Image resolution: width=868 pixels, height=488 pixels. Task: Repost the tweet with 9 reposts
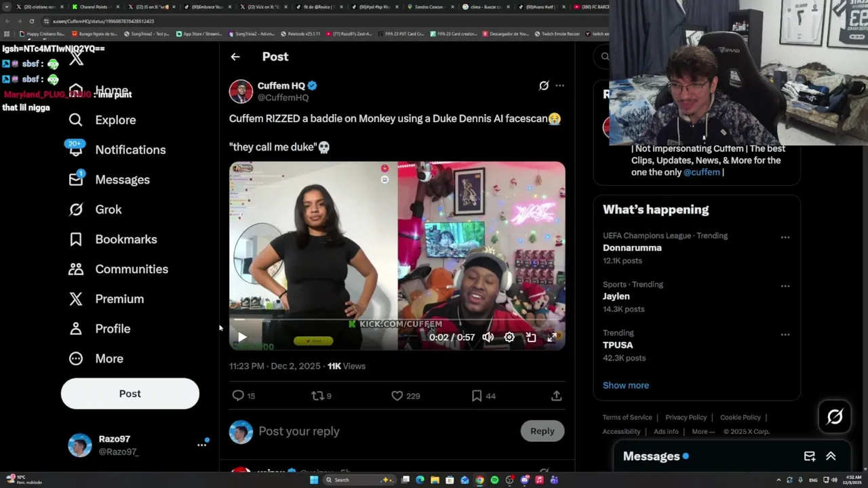(321, 396)
